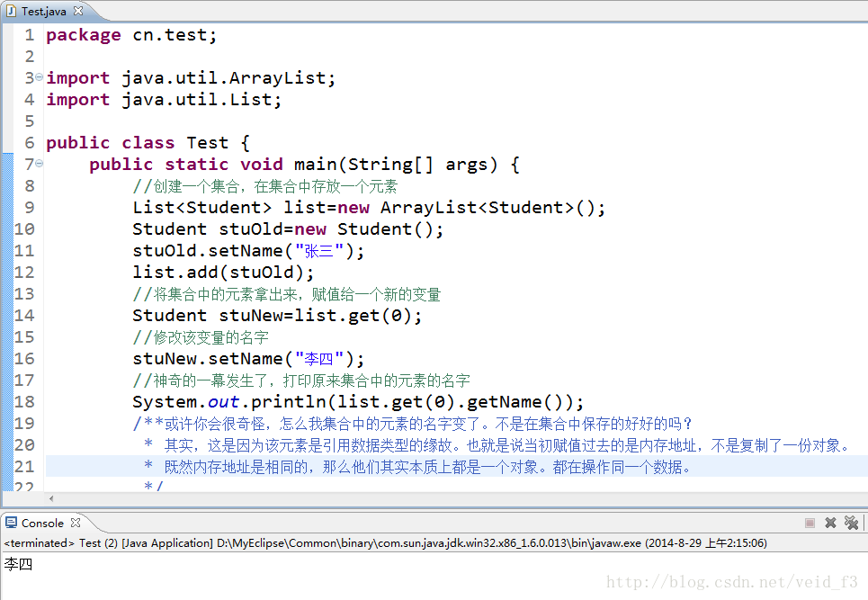This screenshot has width=868, height=600.
Task: Click the editor horizontal scrollbar left arrow
Action: 51,498
